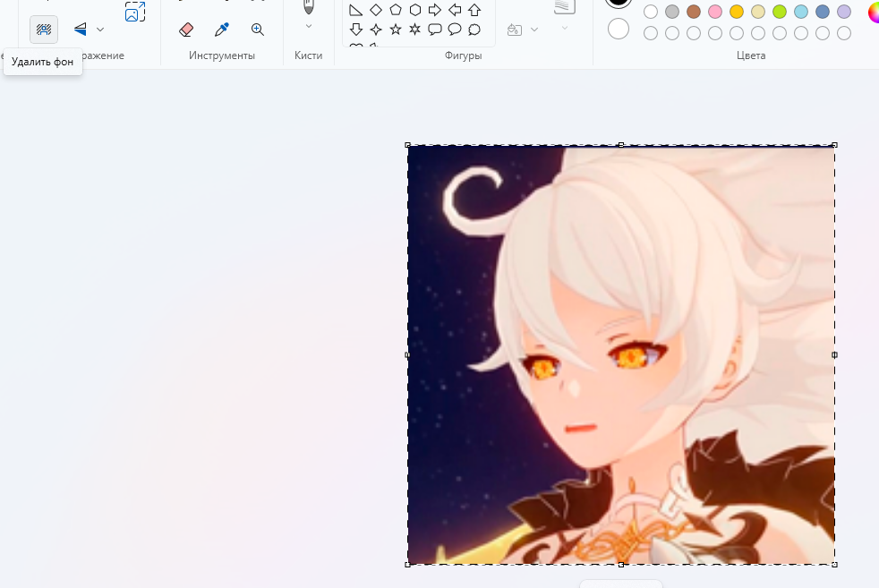Click the Кисти group label
The width and height of the screenshot is (879, 588).
(x=308, y=55)
